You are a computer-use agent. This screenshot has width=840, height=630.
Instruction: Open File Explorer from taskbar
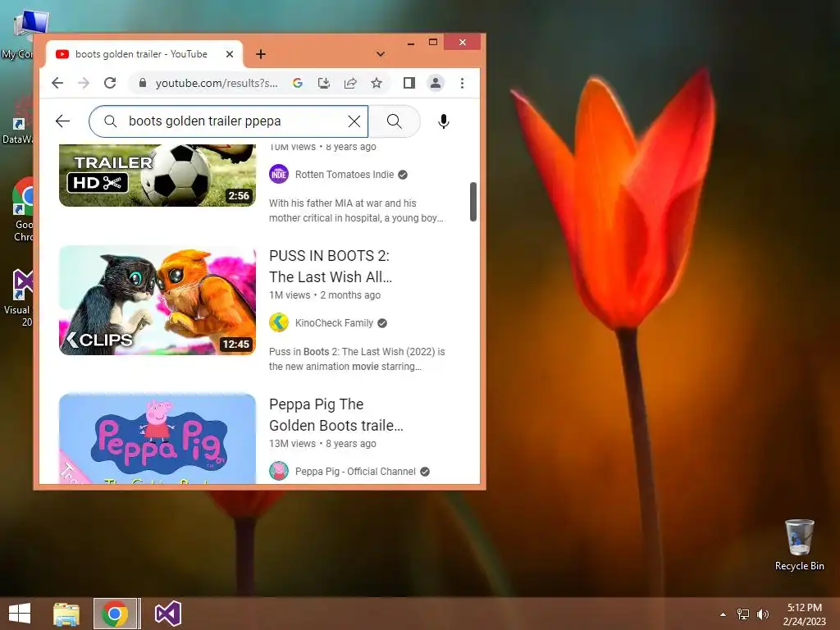tap(66, 614)
